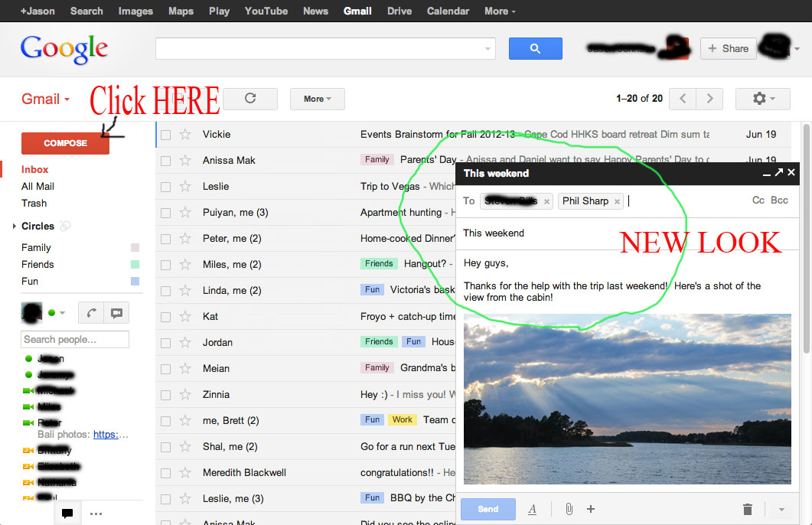The image size is (812, 525).
Task: Pop out the compose window with arrow icon
Action: coord(779,172)
